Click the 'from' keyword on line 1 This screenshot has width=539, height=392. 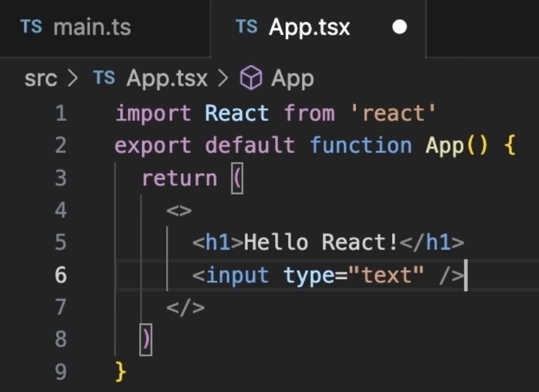pyautogui.click(x=309, y=114)
